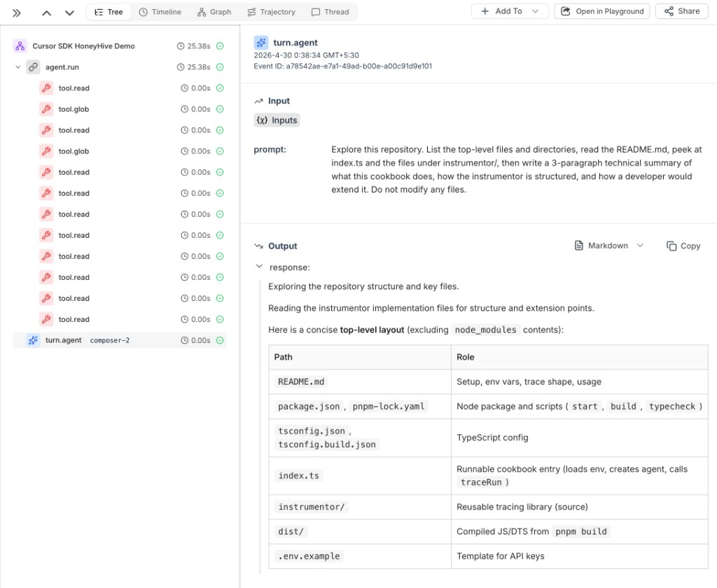Go to previous event with up arrow
This screenshot has height=588, width=717.
click(47, 13)
